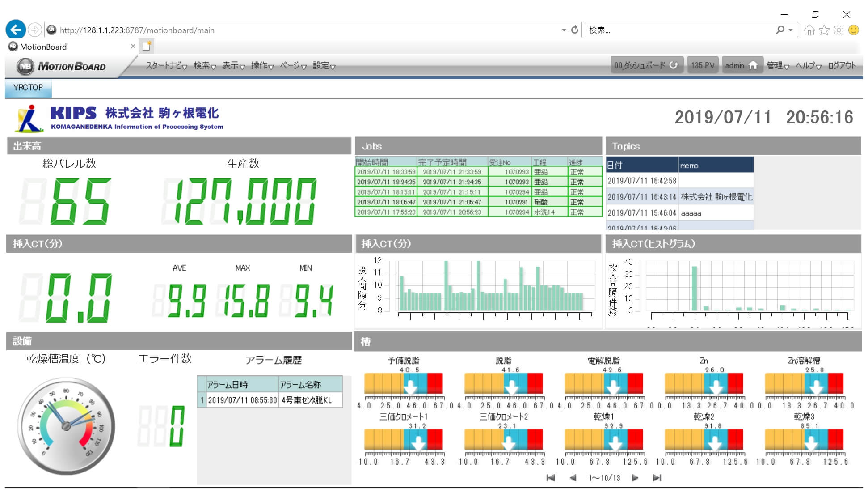
Task: Click the browser back arrow button
Action: pyautogui.click(x=16, y=30)
